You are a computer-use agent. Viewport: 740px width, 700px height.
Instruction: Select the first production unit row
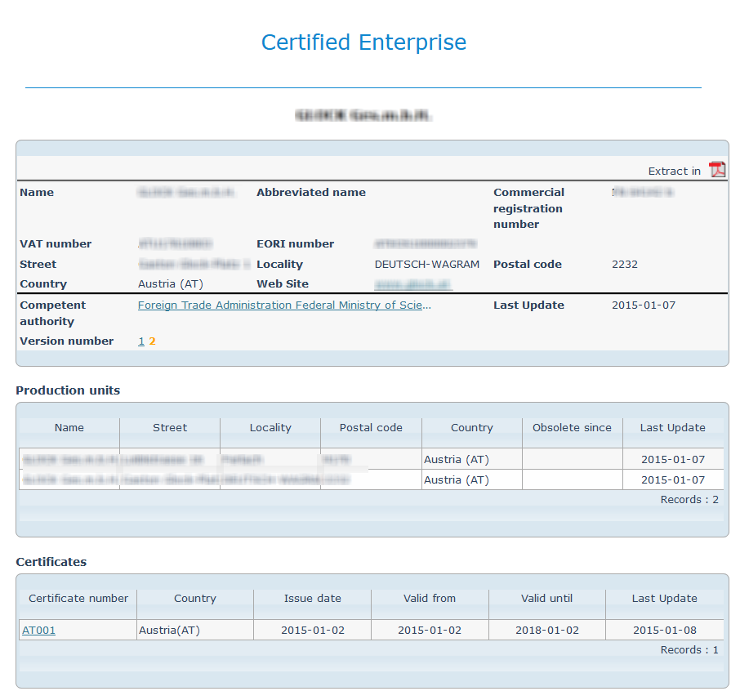click(x=245, y=459)
